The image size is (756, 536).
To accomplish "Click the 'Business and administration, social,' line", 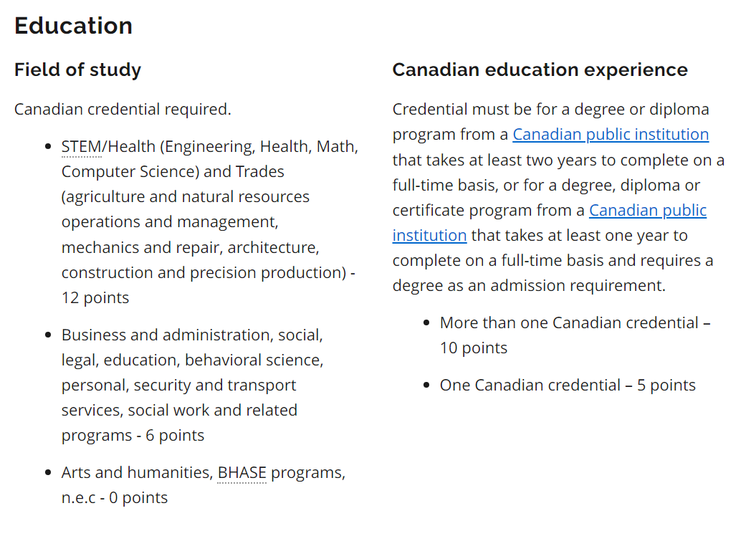I will (x=192, y=335).
